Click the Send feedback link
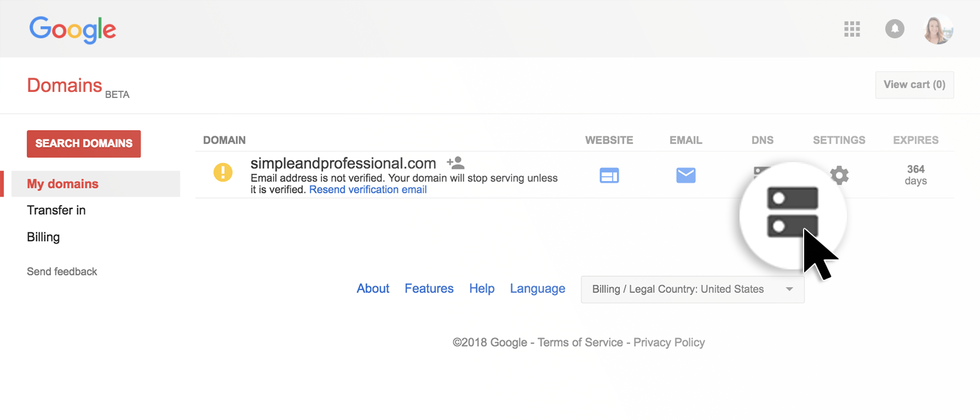Viewport: 980px width, 420px height. point(62,272)
